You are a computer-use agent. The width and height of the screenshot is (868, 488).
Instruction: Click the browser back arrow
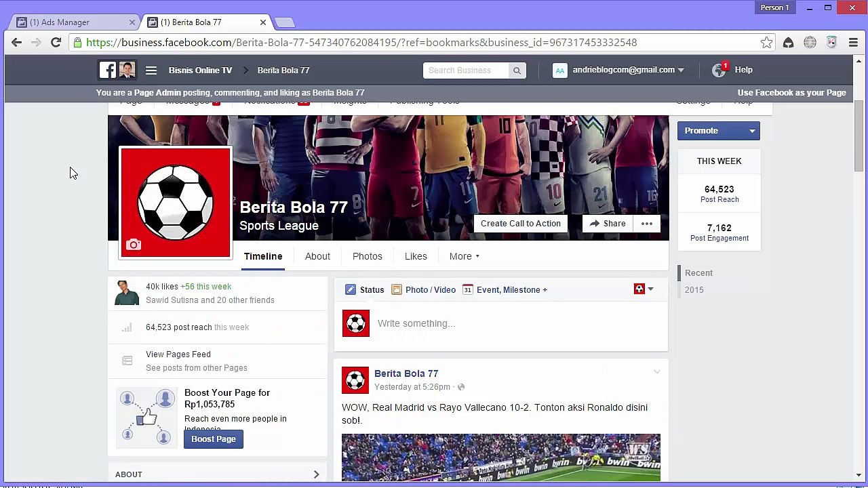[x=17, y=42]
